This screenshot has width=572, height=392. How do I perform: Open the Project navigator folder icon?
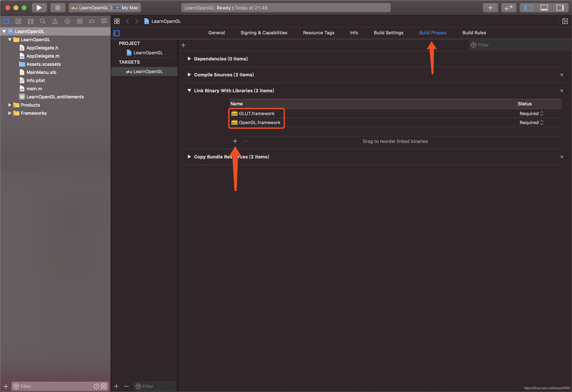(6, 21)
